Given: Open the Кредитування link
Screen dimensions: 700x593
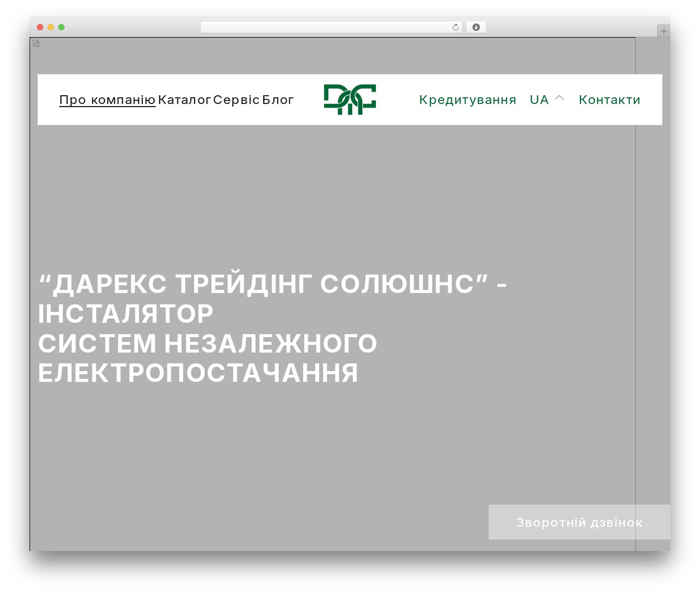Looking at the screenshot, I should (x=468, y=100).
